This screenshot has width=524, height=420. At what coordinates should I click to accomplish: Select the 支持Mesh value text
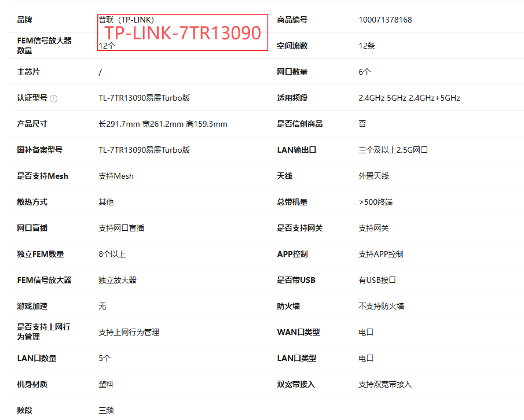(x=116, y=176)
